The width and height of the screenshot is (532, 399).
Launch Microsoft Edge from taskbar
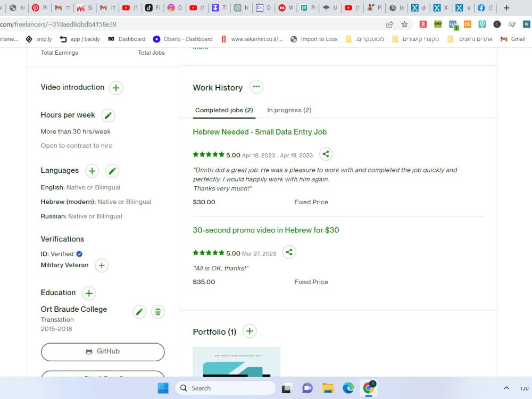pos(348,388)
